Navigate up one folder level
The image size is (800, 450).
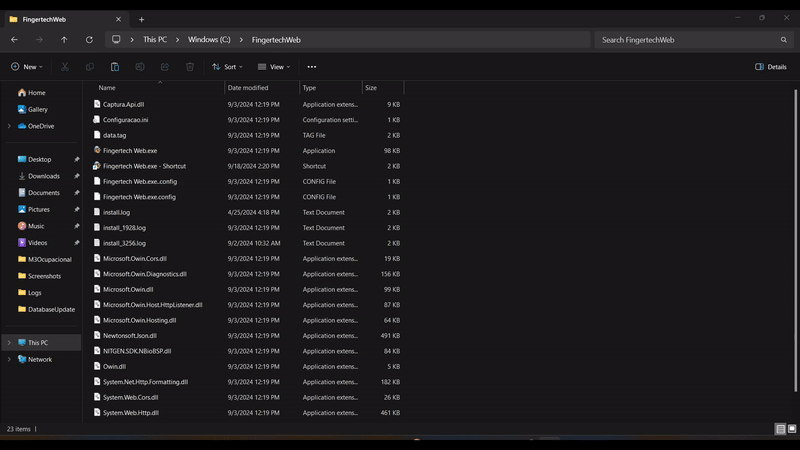(x=64, y=40)
